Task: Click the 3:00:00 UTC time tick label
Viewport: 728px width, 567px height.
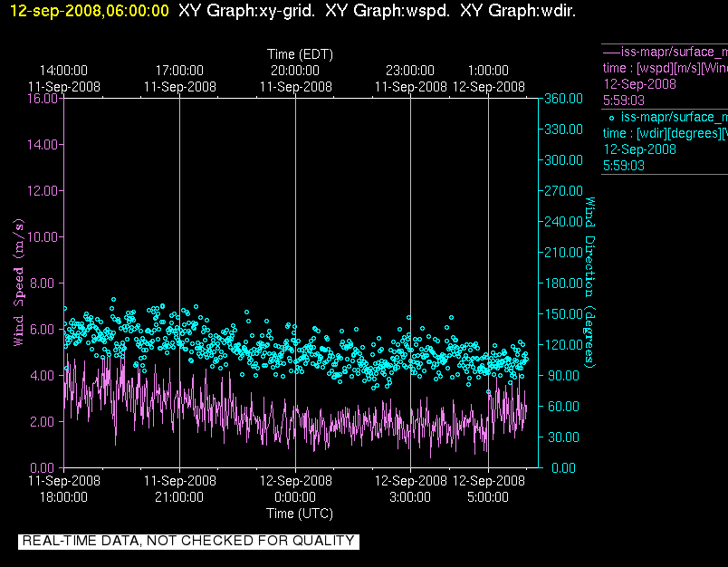Action: click(410, 497)
